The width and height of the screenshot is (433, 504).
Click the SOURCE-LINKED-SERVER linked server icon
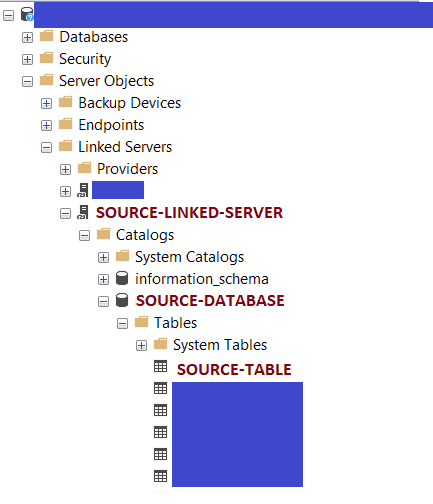83,212
